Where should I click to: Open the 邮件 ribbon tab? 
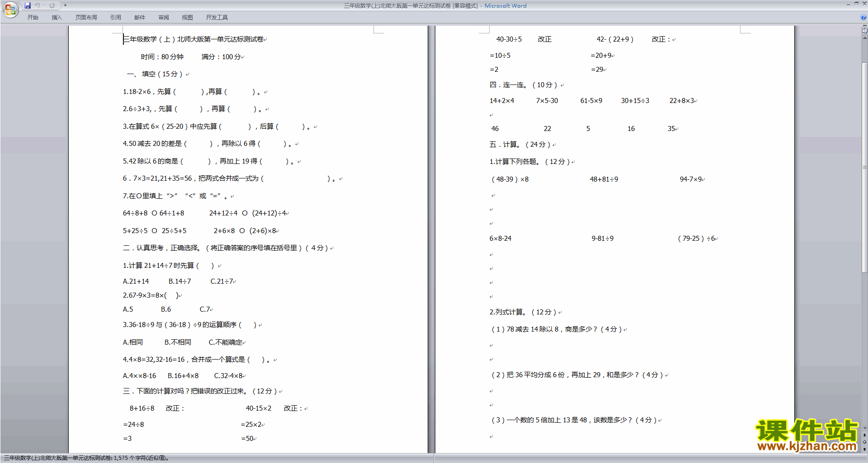(140, 18)
